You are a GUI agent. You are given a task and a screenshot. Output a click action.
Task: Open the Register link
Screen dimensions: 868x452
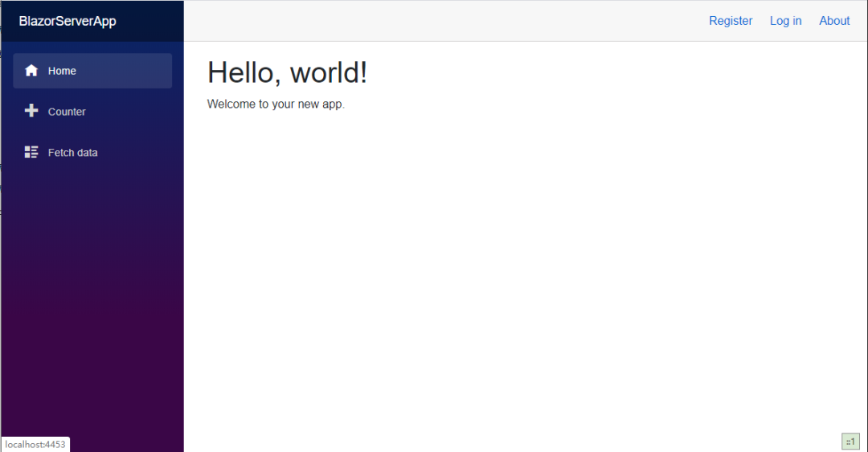731,21
